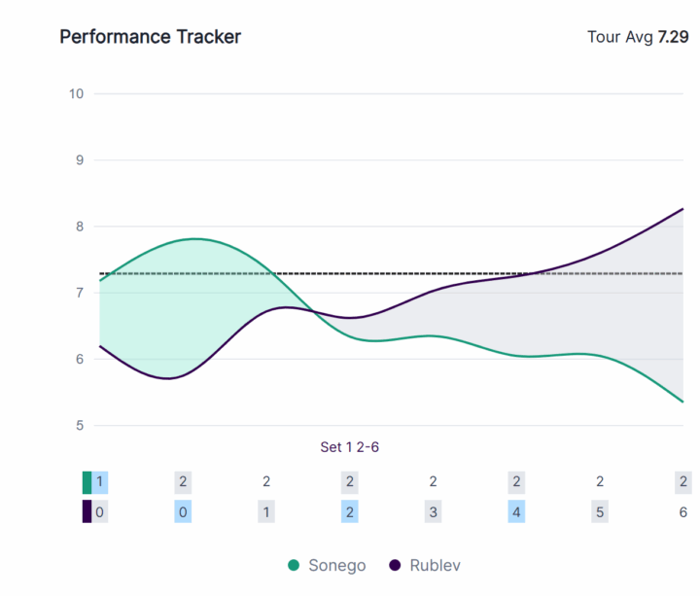The width and height of the screenshot is (700, 596).
Task: Click the green Sonego legend dot
Action: point(294,565)
